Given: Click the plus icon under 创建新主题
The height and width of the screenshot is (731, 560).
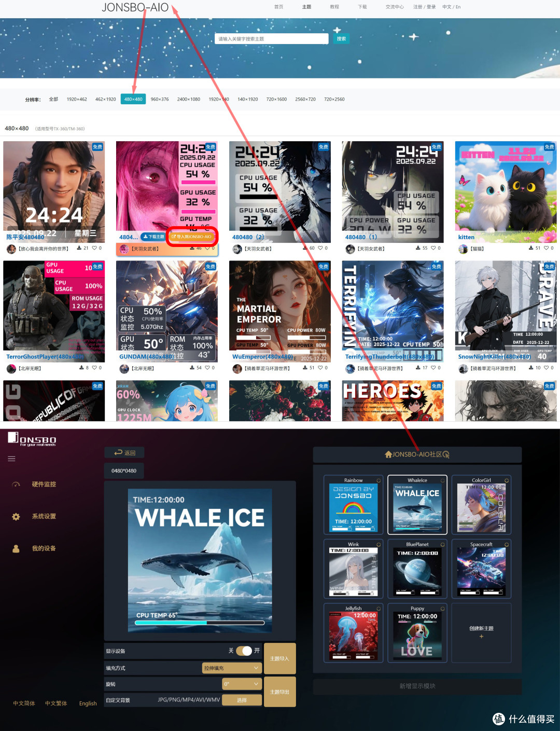Looking at the screenshot, I should coord(481,637).
